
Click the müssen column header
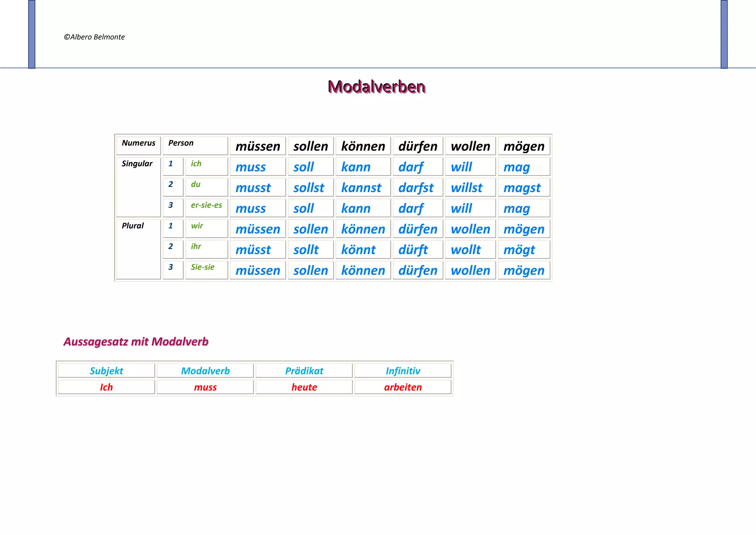point(258,146)
